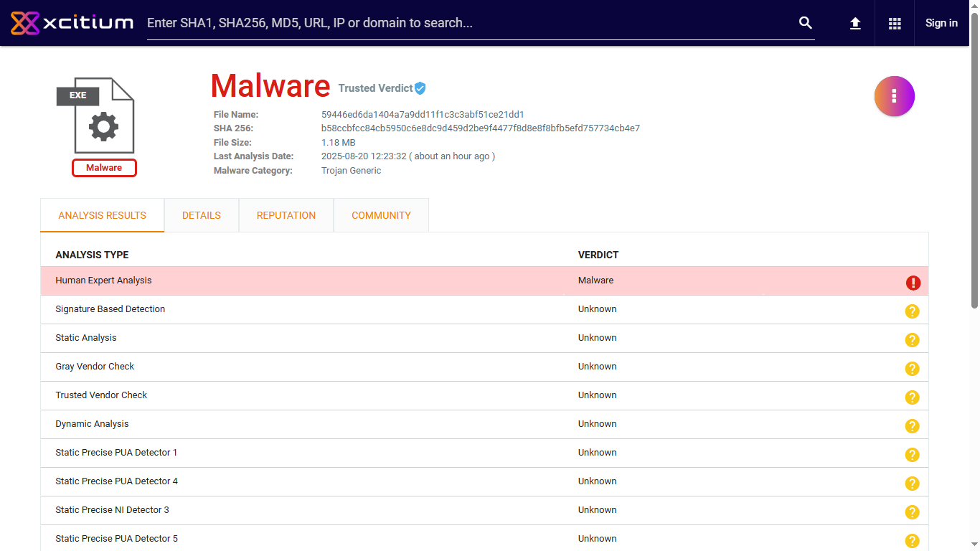980x551 pixels.
Task: Click the Xcitium logo
Action: pos(72,23)
